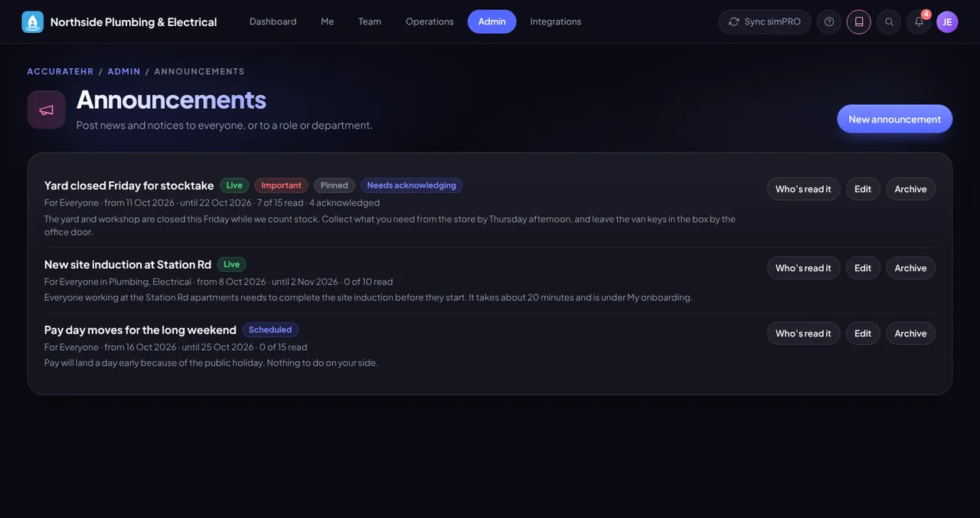This screenshot has width=980, height=518.
Task: Click the "Live" badge on Yard closed row
Action: (234, 185)
